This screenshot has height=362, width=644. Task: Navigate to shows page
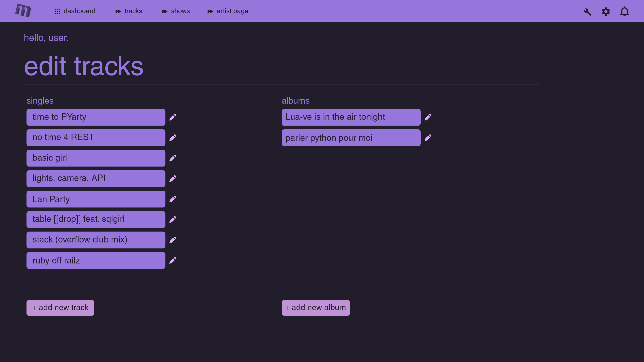pos(176,11)
